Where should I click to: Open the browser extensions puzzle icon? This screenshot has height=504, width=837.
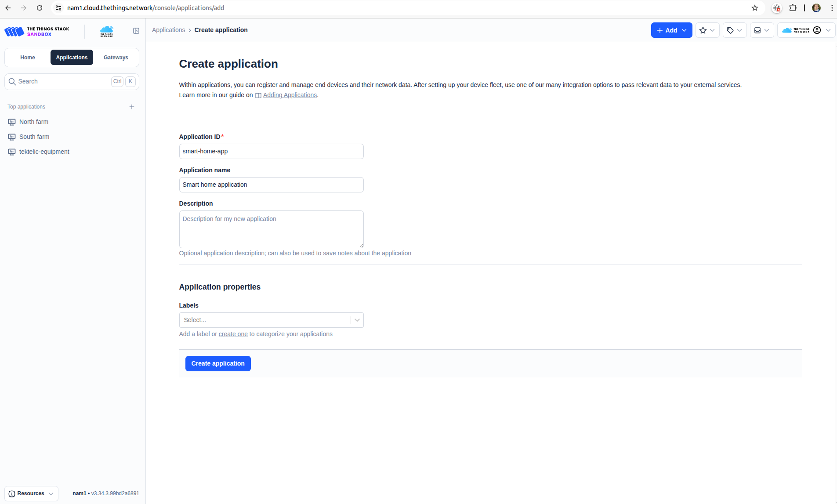(794, 8)
